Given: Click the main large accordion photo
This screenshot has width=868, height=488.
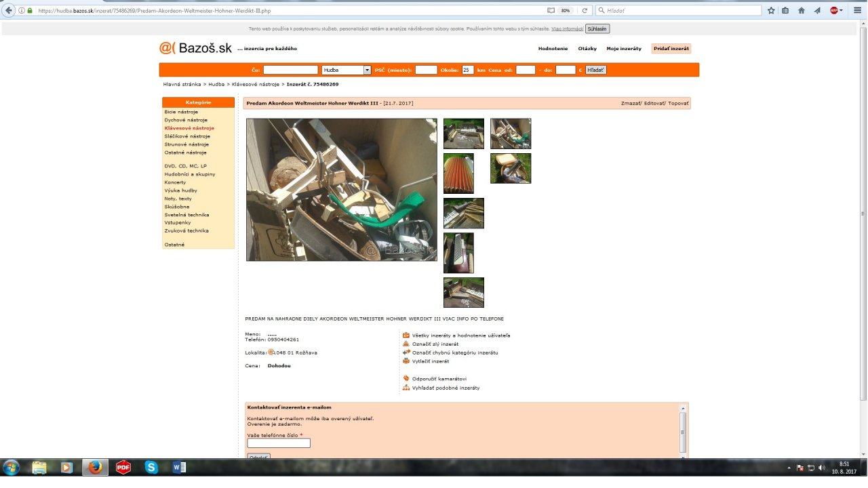Looking at the screenshot, I should click(342, 190).
